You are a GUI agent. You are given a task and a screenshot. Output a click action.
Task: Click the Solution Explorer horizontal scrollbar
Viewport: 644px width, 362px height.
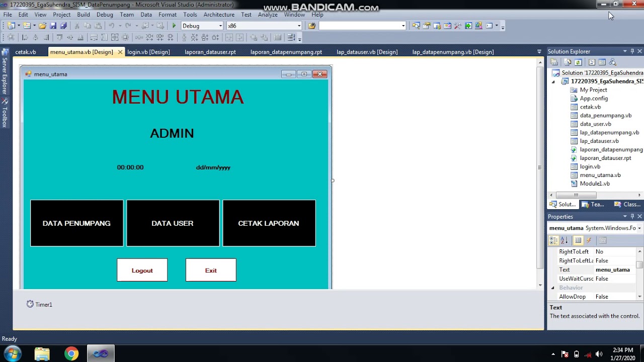click(x=595, y=195)
